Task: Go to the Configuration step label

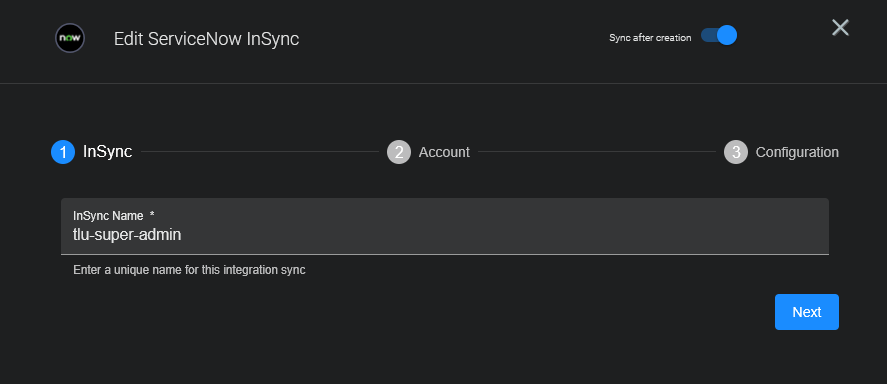Action: click(x=797, y=152)
